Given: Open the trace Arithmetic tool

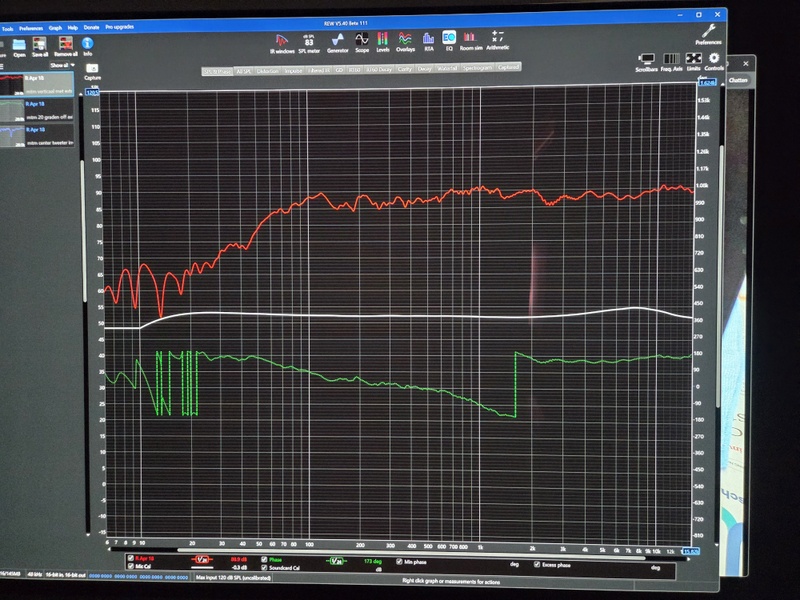Looking at the screenshot, I should [x=497, y=40].
